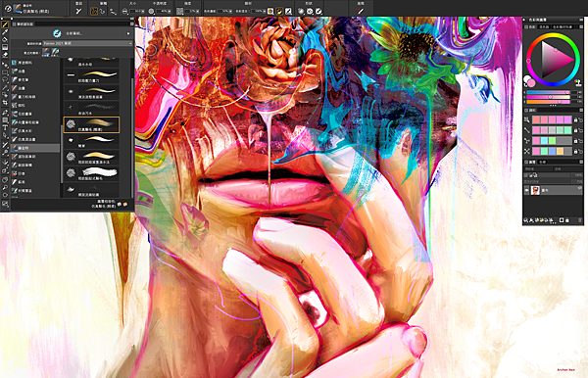Hide the Canvas layer with eye icon

tap(526, 190)
